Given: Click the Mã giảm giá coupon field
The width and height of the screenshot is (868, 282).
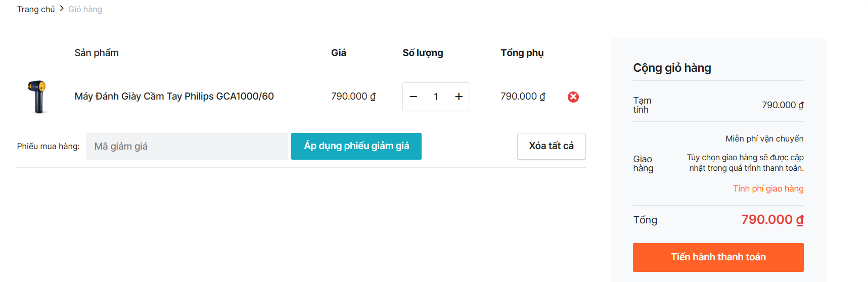Looking at the screenshot, I should pos(187,147).
